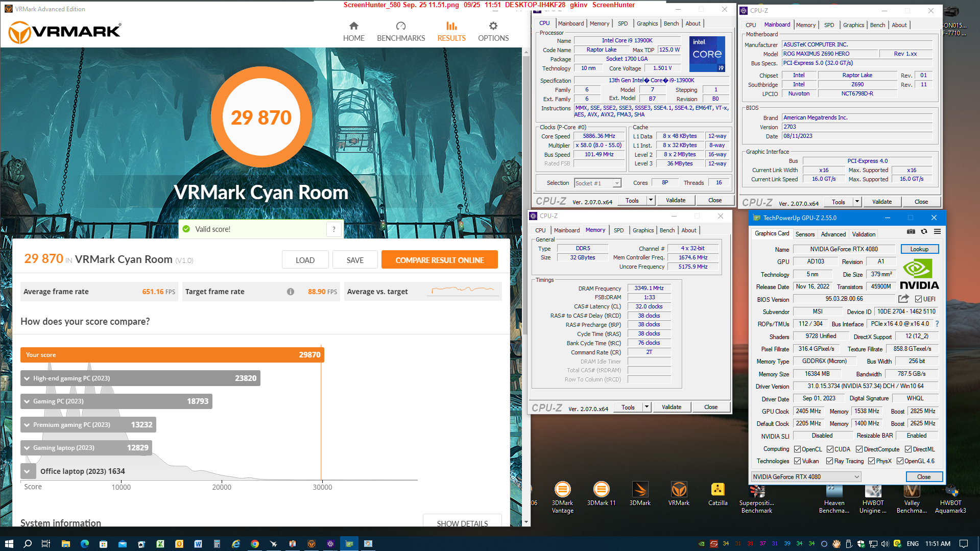
Task: Click the GPU-Z BIOS export share icon
Action: pos(903,299)
